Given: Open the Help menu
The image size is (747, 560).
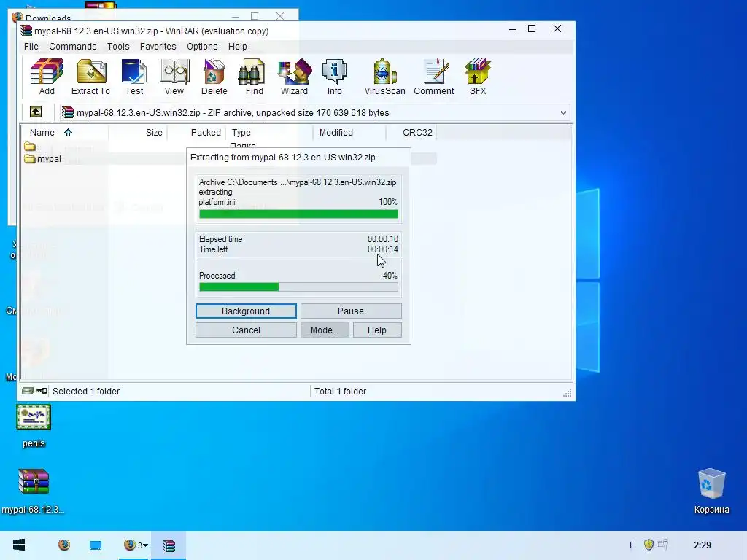Looking at the screenshot, I should pos(237,46).
